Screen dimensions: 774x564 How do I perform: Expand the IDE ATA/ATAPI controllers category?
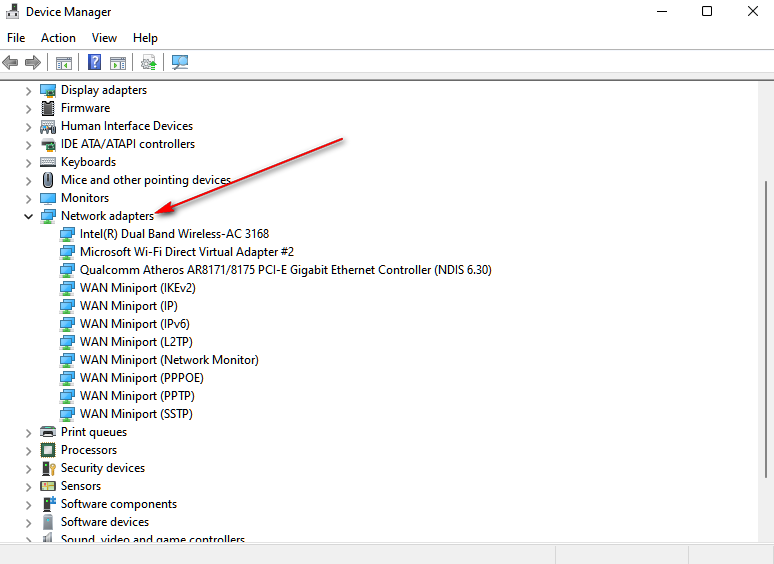point(29,145)
